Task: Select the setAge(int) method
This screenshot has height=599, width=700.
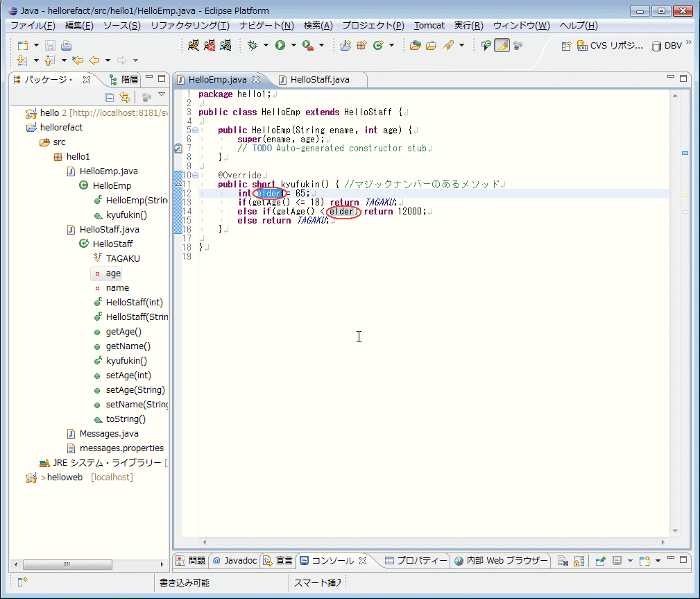Action: [123, 376]
